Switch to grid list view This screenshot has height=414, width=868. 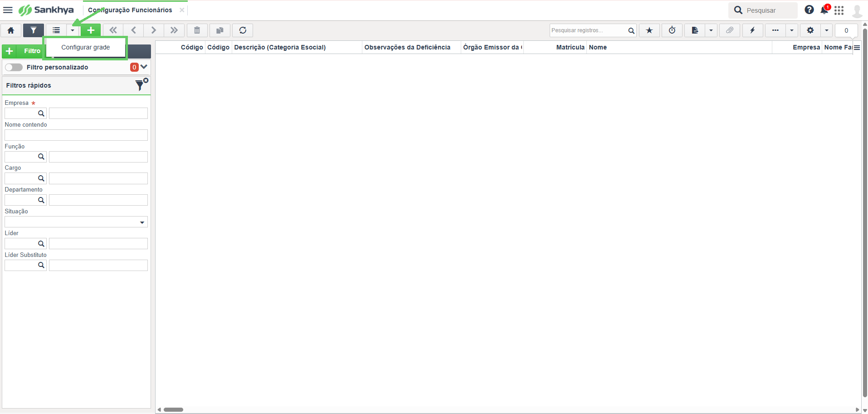pyautogui.click(x=56, y=30)
